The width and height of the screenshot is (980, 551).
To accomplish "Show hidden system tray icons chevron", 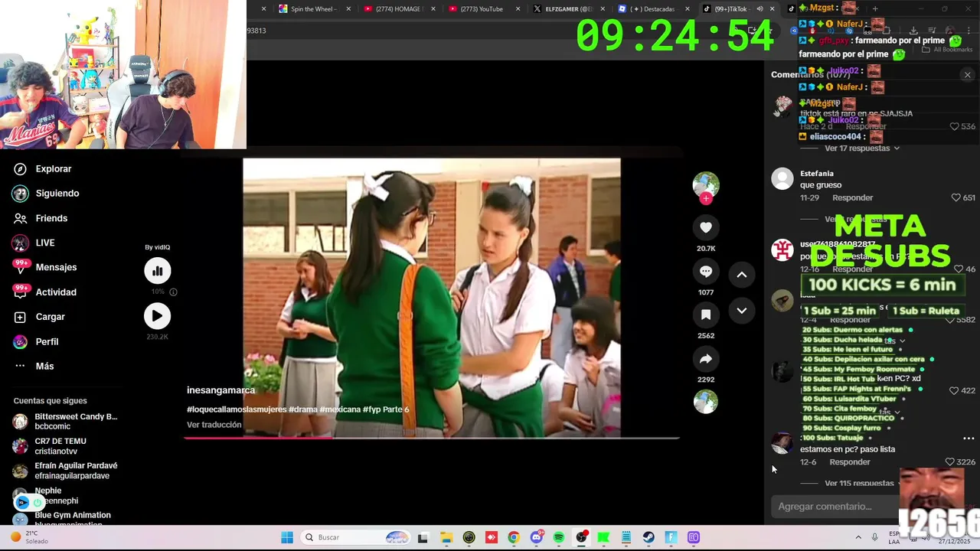I will [x=857, y=537].
